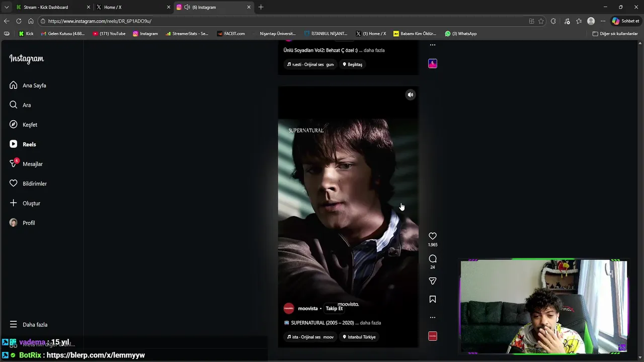Open the Kick bookmark

point(26,34)
